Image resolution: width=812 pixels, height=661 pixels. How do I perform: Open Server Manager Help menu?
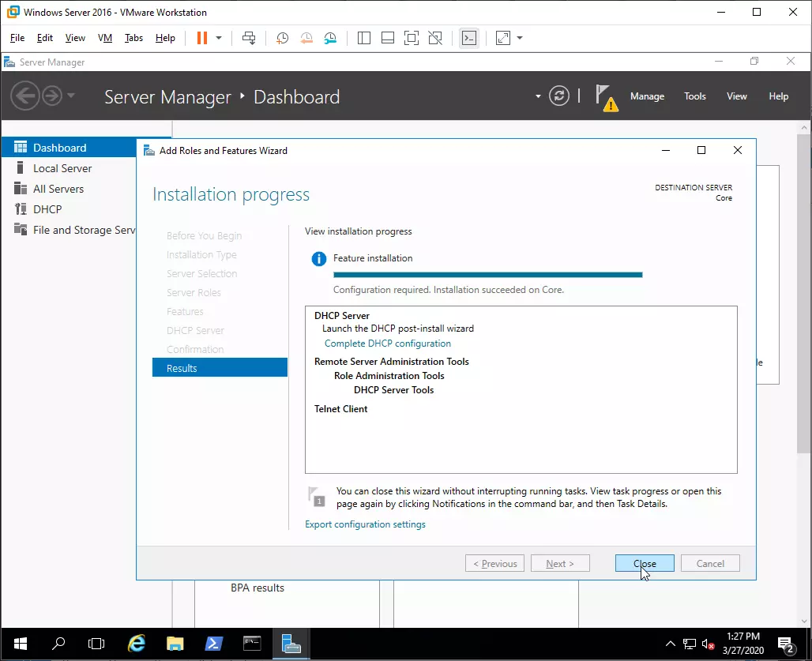pos(778,96)
